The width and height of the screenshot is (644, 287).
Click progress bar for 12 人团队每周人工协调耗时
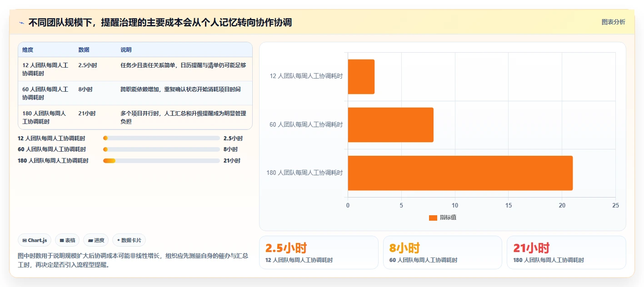[161, 138]
